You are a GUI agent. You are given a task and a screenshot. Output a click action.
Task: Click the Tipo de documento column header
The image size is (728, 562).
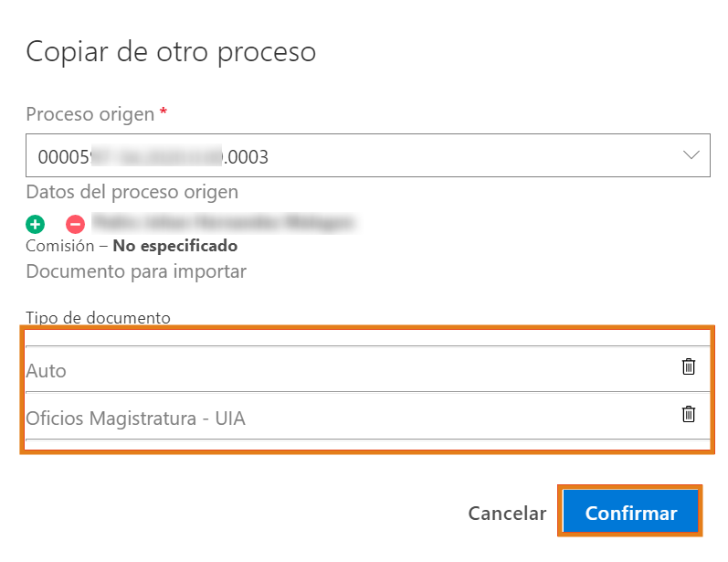pos(99,318)
